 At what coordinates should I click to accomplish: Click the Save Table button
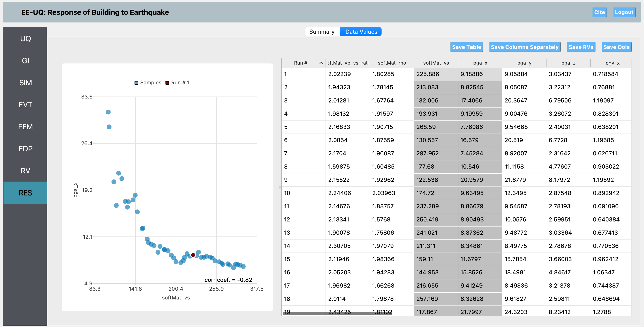point(466,47)
